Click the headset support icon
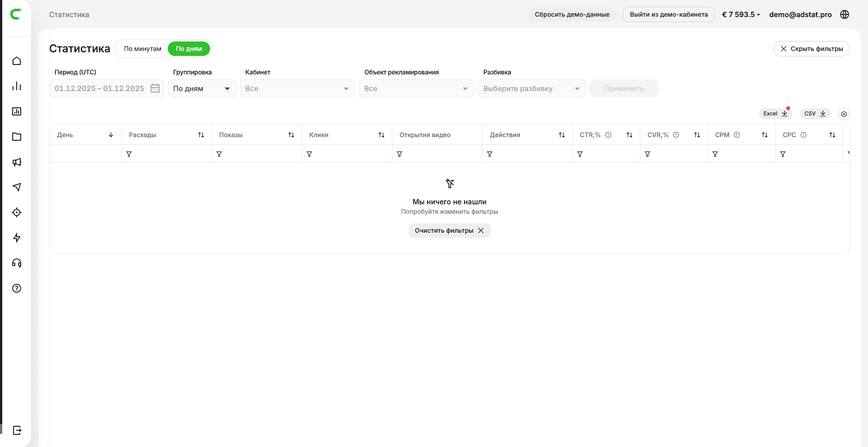This screenshot has width=868, height=447. (17, 263)
